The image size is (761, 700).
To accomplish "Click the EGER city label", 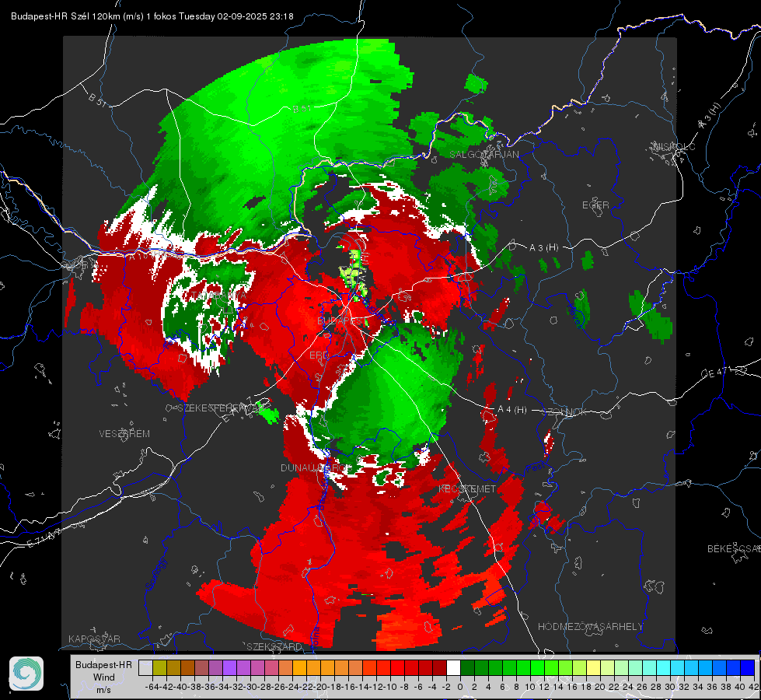I will (x=595, y=205).
